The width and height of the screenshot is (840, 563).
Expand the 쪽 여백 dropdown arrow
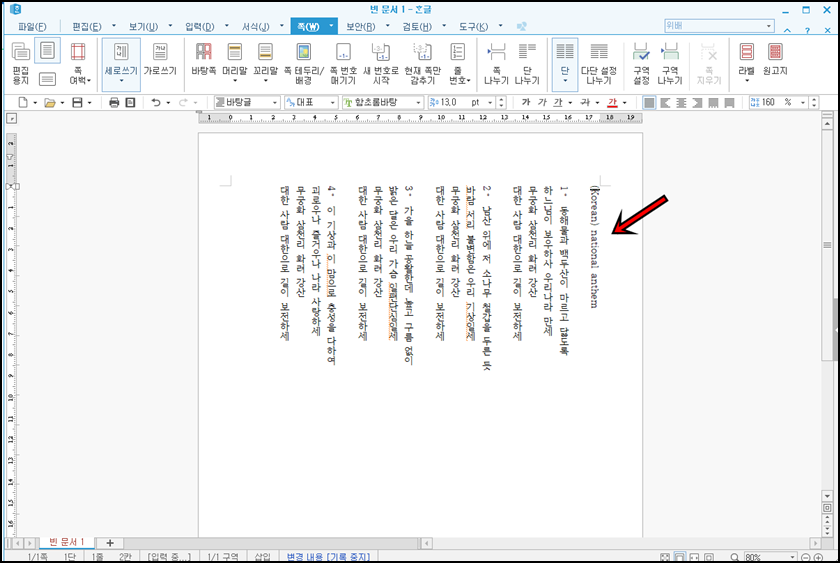click(89, 81)
